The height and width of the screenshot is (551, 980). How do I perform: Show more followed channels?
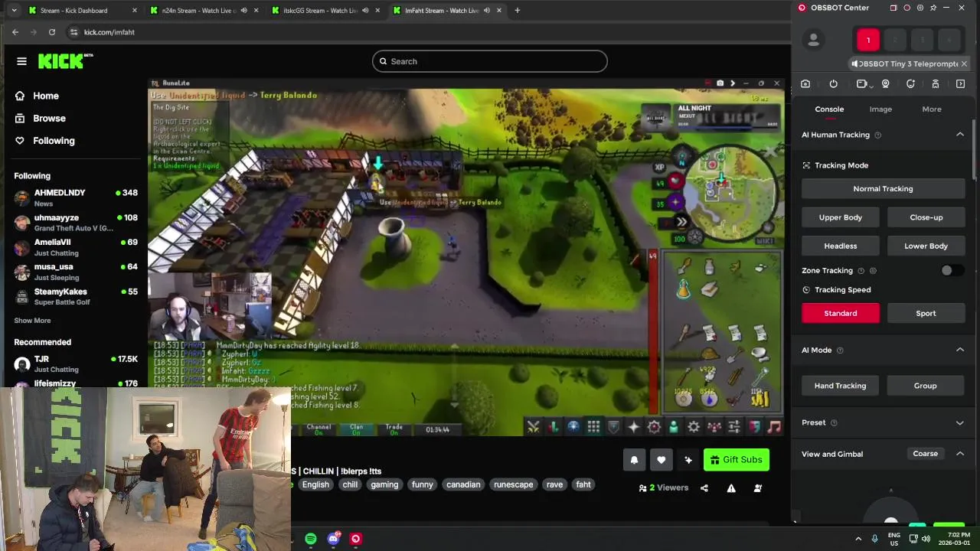point(32,321)
